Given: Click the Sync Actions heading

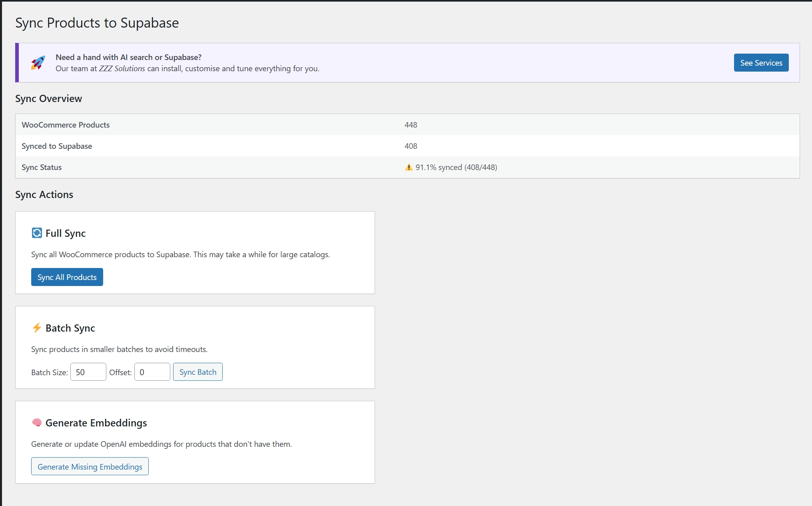Looking at the screenshot, I should pyautogui.click(x=44, y=194).
